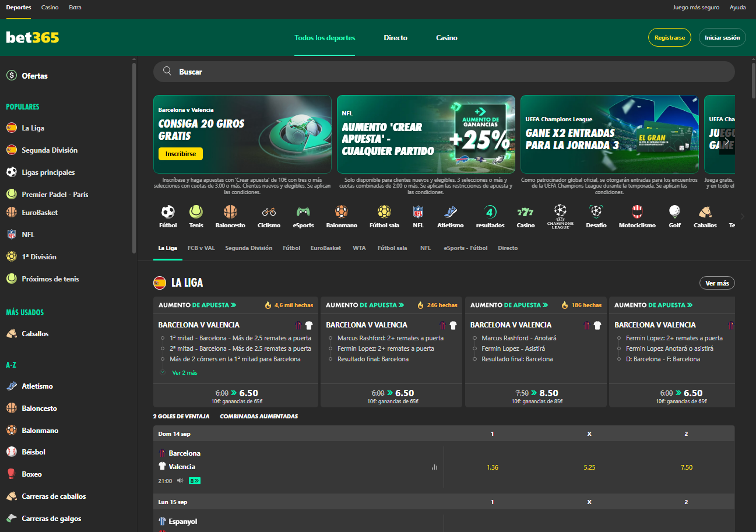Expand 'Ver 2 más' in first bet card
Viewport: 756px width, 532px height.
tap(184, 372)
